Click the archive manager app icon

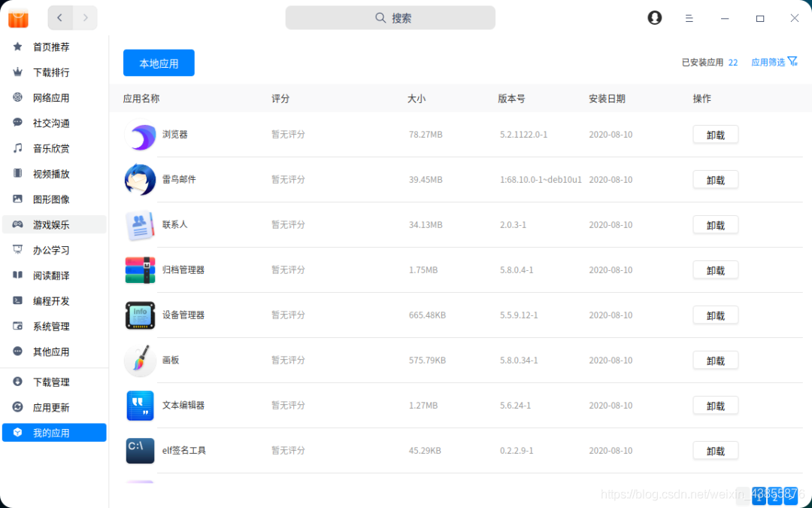click(x=141, y=270)
